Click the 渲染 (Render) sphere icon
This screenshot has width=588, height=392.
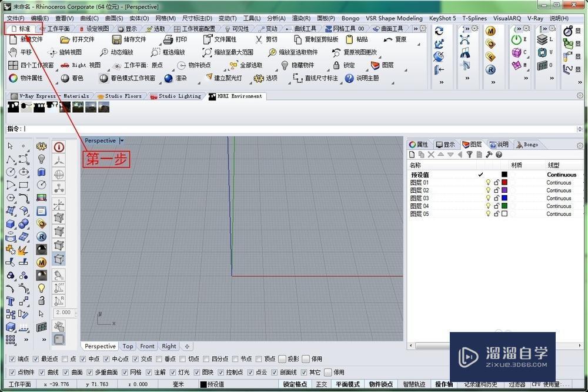click(169, 78)
